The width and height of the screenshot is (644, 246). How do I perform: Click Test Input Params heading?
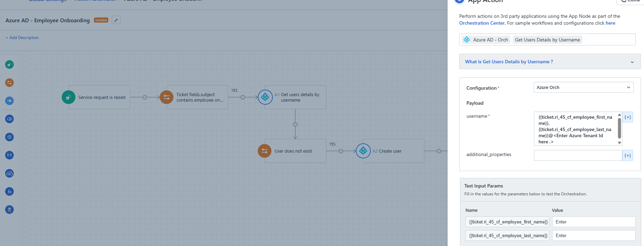pos(484,186)
